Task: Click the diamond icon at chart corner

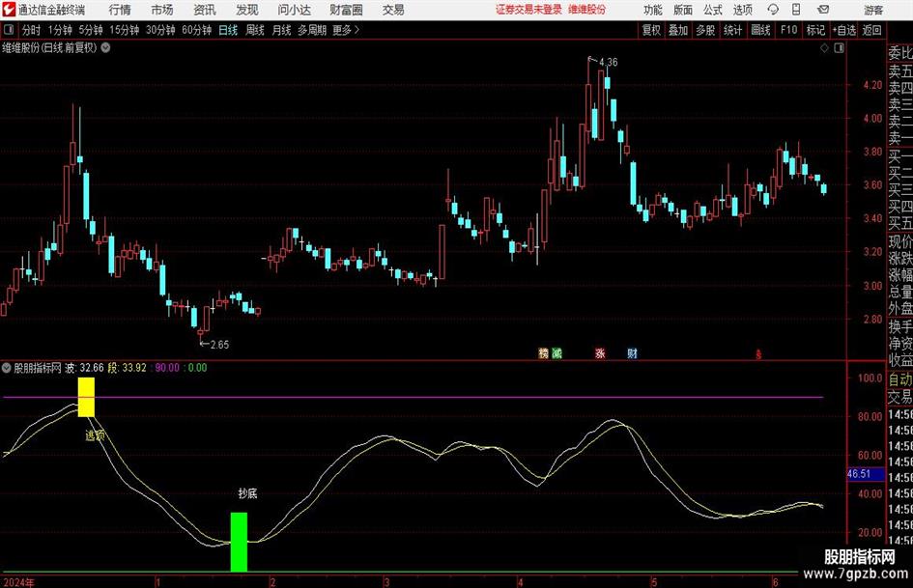Action: (824, 48)
